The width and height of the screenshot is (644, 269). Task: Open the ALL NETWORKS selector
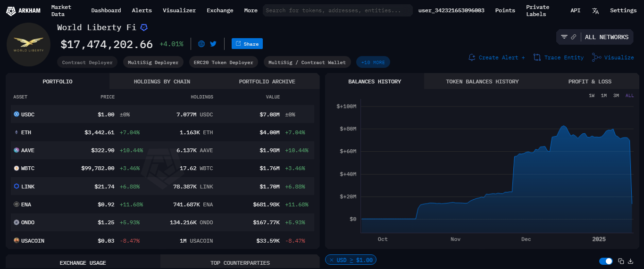click(606, 37)
